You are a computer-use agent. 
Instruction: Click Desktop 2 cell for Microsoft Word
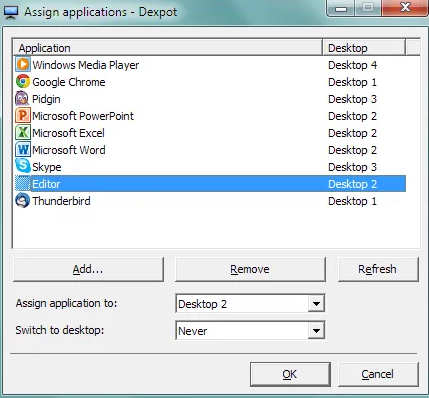pyautogui.click(x=352, y=150)
